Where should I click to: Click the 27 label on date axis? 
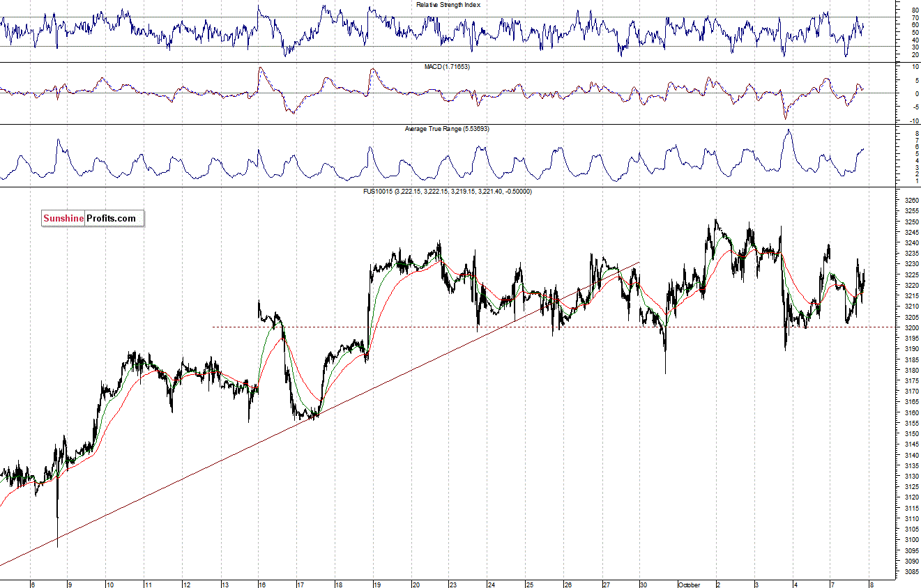click(607, 585)
